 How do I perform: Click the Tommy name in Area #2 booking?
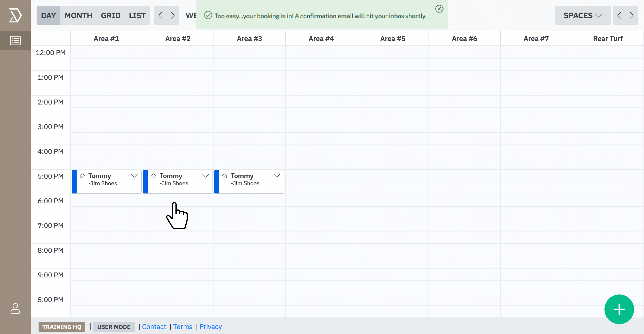point(171,176)
